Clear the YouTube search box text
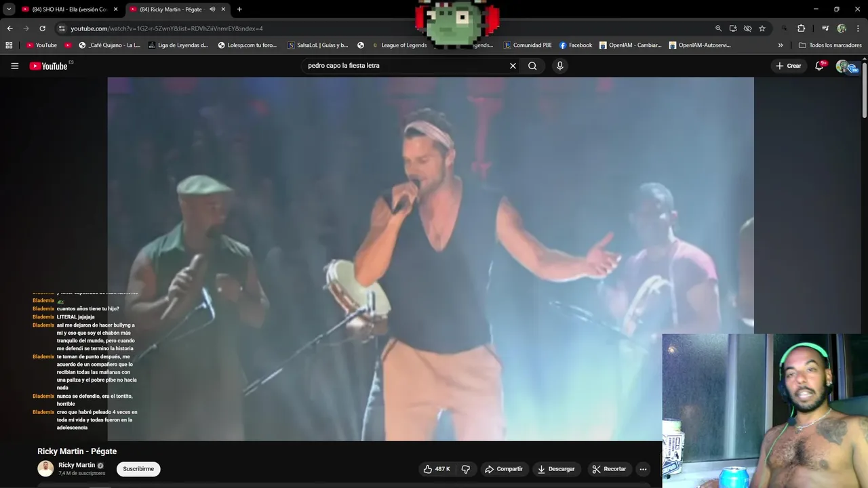Viewport: 868px width, 488px height. coord(513,66)
